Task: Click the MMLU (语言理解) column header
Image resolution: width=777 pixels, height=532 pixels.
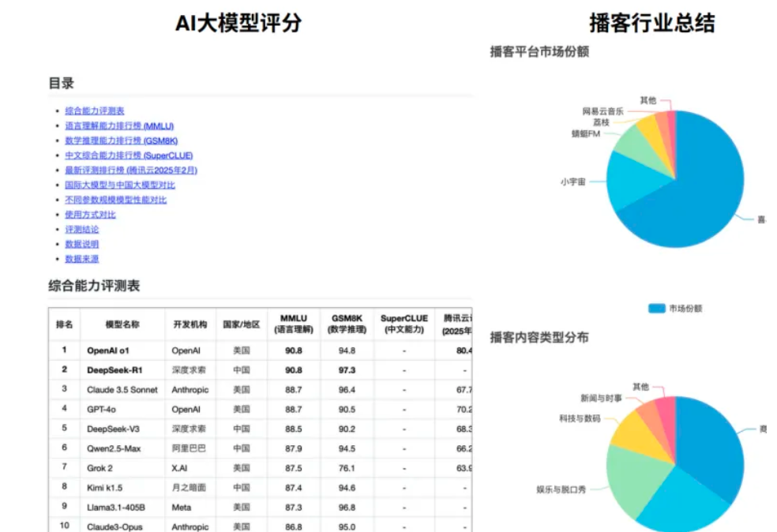Action: (292, 321)
